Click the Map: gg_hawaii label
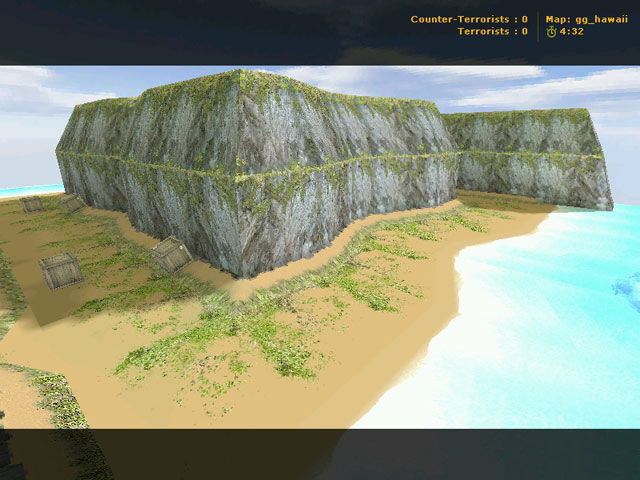Viewport: 640px width, 480px height. pos(587,19)
